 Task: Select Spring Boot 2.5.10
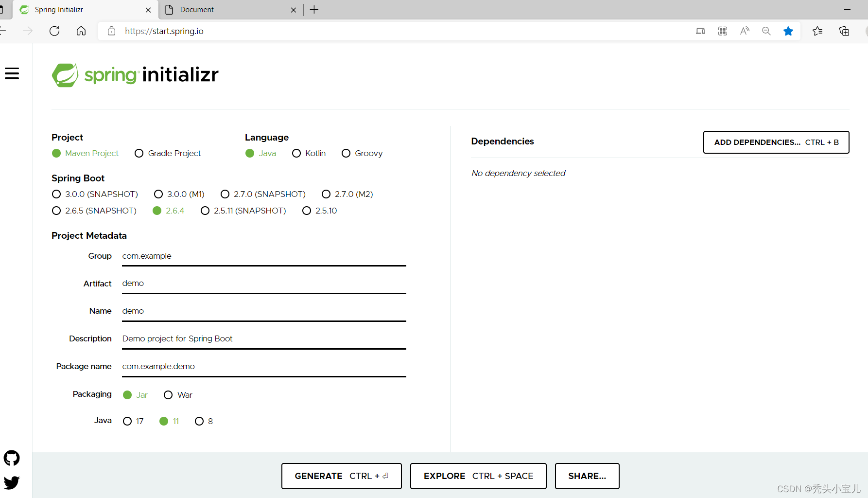(x=320, y=211)
